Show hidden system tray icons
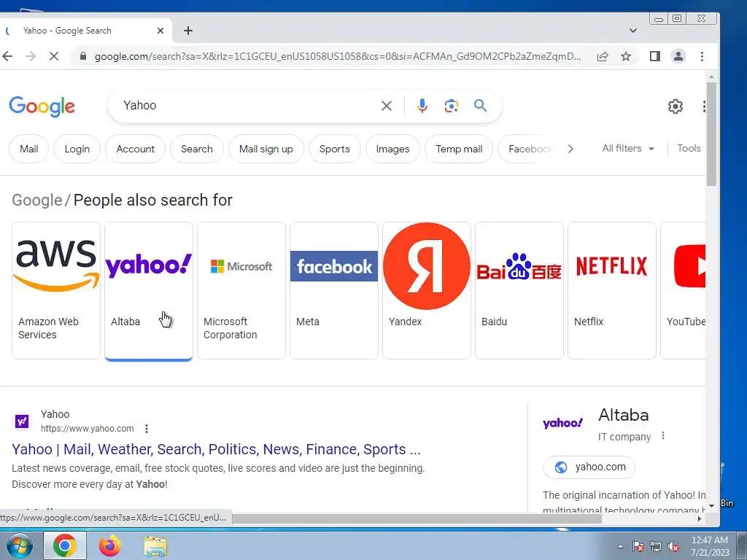The width and height of the screenshot is (747, 560). [620, 546]
